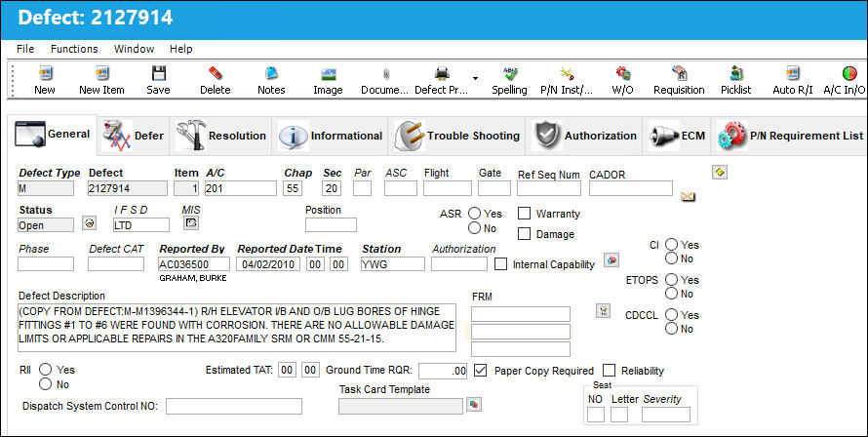Click the Reported By field AC036500
The image size is (868, 437).
(x=194, y=264)
